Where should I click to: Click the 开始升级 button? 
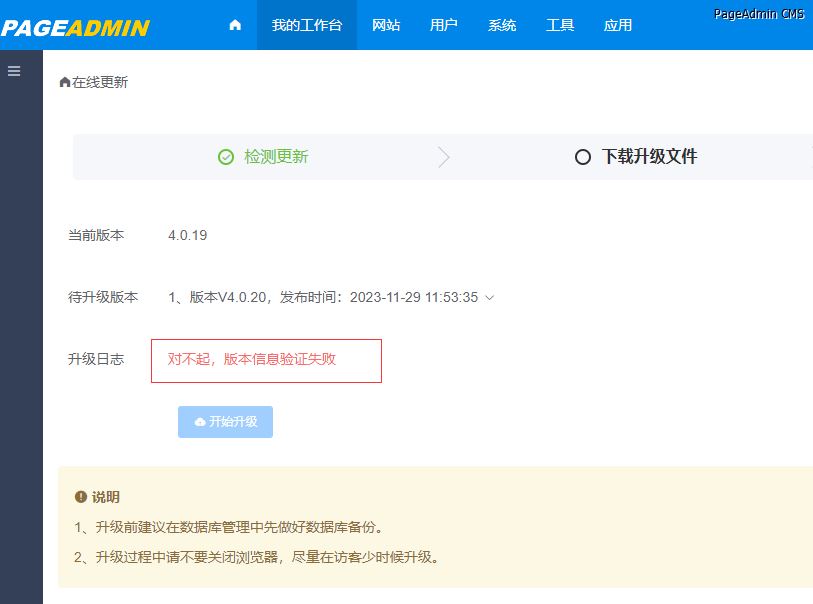226,422
